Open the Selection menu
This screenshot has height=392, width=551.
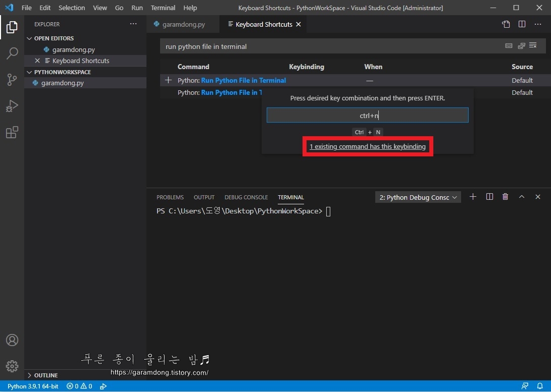click(x=72, y=8)
